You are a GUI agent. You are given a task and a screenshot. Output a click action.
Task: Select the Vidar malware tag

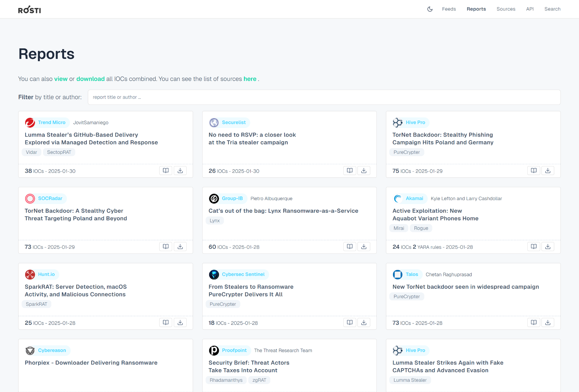(31, 152)
